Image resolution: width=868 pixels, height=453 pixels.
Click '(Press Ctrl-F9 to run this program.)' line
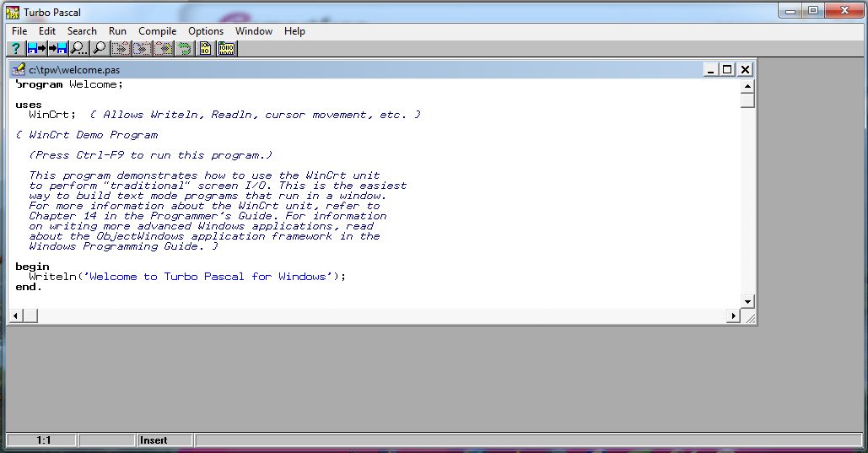click(x=150, y=155)
